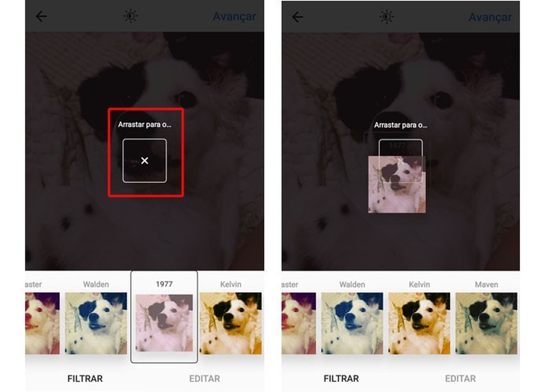The width and height of the screenshot is (545, 392).
Task: Open Lux brightness icon in right screenshot
Action: 387,17
